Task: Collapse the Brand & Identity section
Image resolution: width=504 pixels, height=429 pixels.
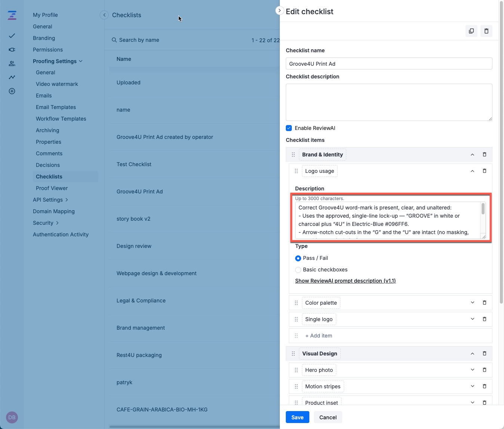Action: pyautogui.click(x=472, y=154)
